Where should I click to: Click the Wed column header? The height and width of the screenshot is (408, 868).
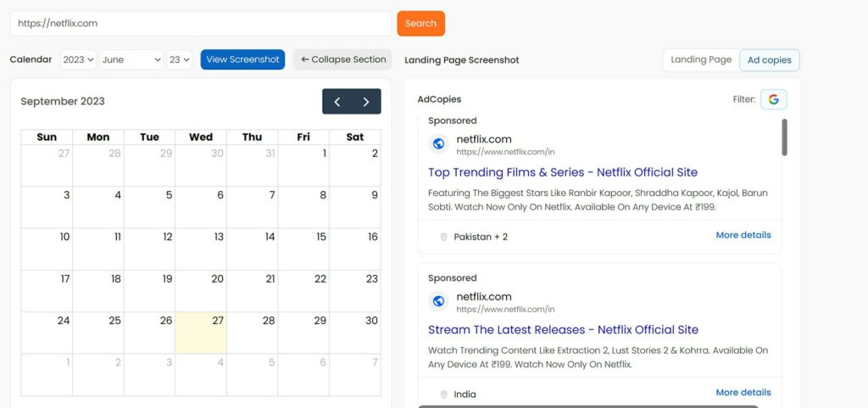[x=200, y=137]
